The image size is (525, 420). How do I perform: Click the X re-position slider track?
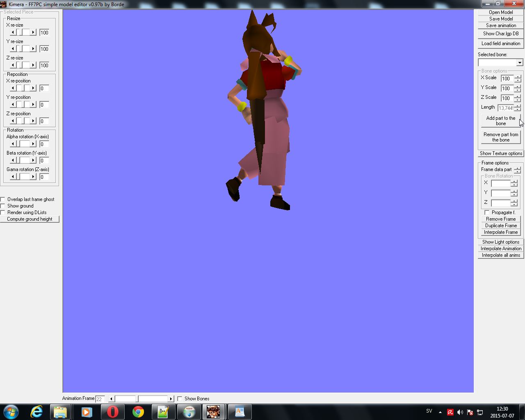23,88
